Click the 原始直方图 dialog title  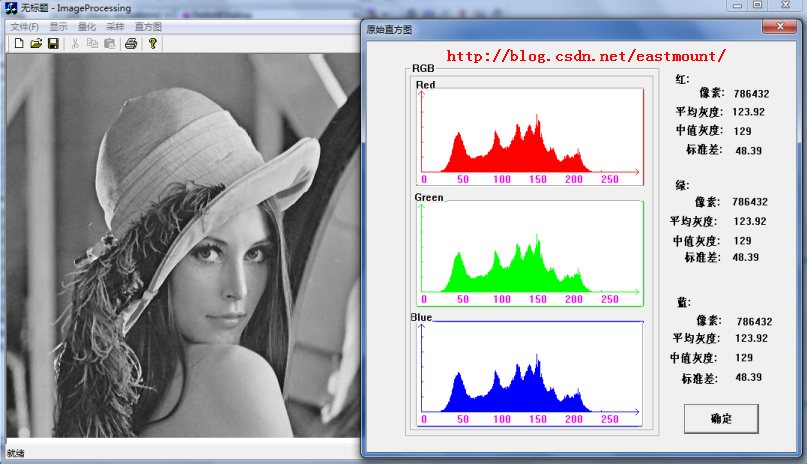click(x=389, y=30)
